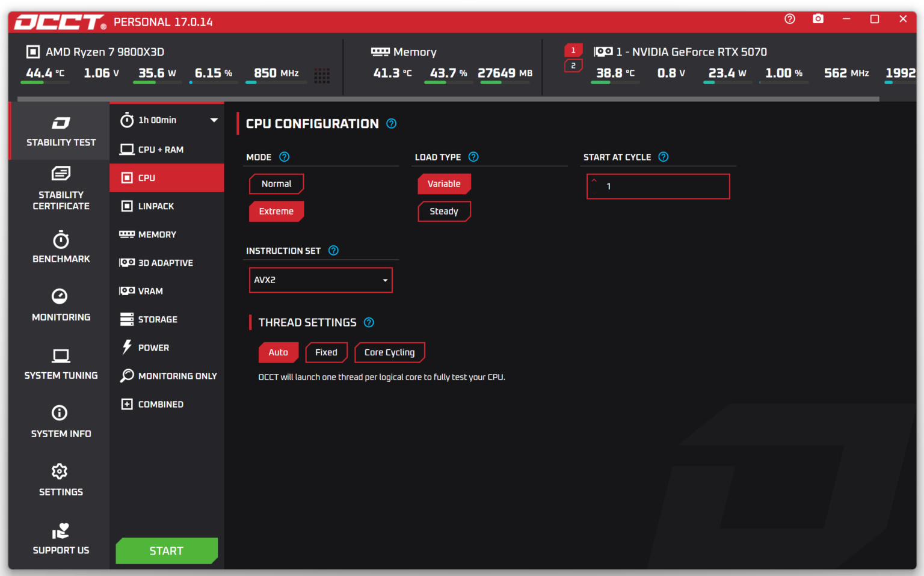Click the CPU chip icon beside AMD Ryzen

click(x=33, y=52)
